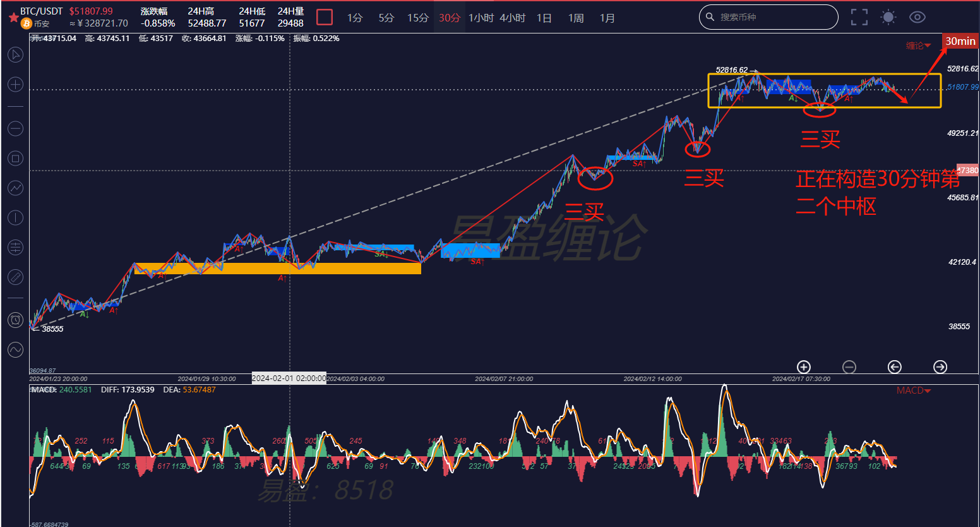Click the 2024-02-01 02:00:00 crosshair time label
The height and width of the screenshot is (527, 980).
click(x=289, y=379)
